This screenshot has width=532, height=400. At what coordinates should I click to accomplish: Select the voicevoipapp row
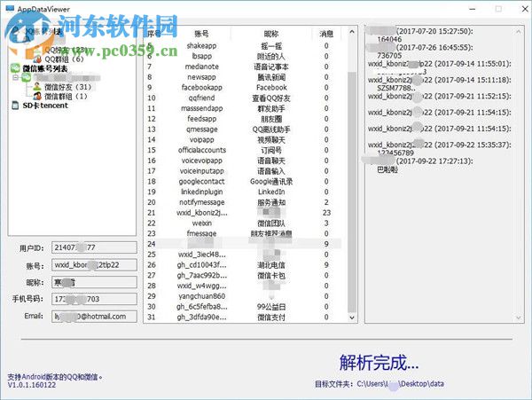(x=243, y=161)
